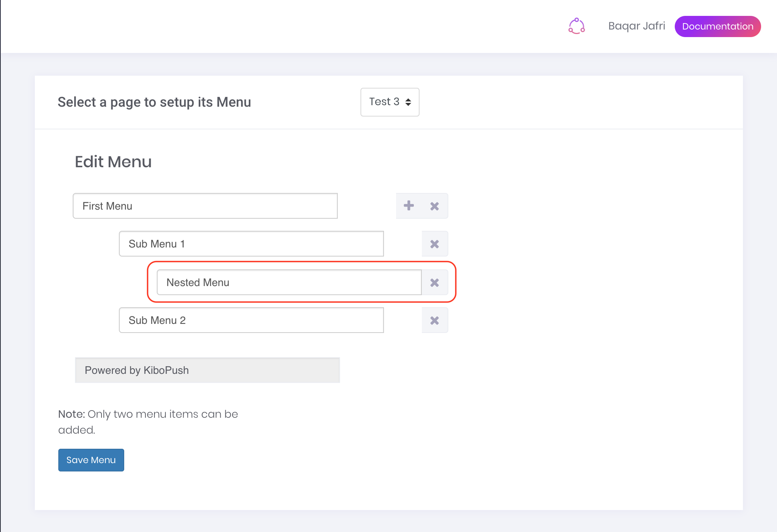Open the page selector showing Test 3
The height and width of the screenshot is (532, 777).
tap(390, 102)
